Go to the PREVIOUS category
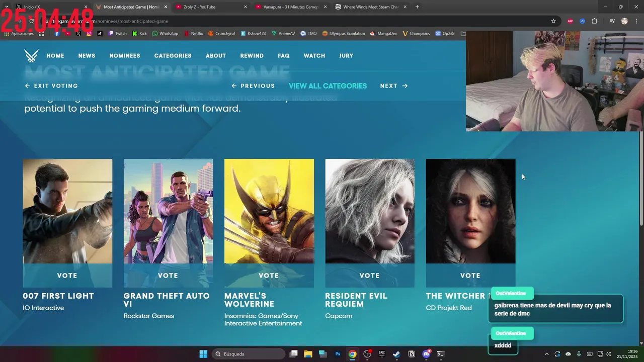 pos(253,86)
